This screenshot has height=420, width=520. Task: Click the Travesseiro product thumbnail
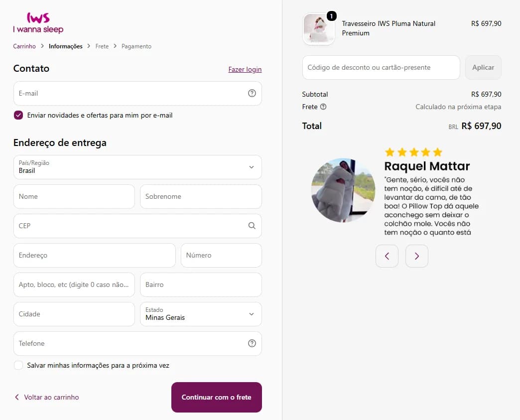pos(319,29)
